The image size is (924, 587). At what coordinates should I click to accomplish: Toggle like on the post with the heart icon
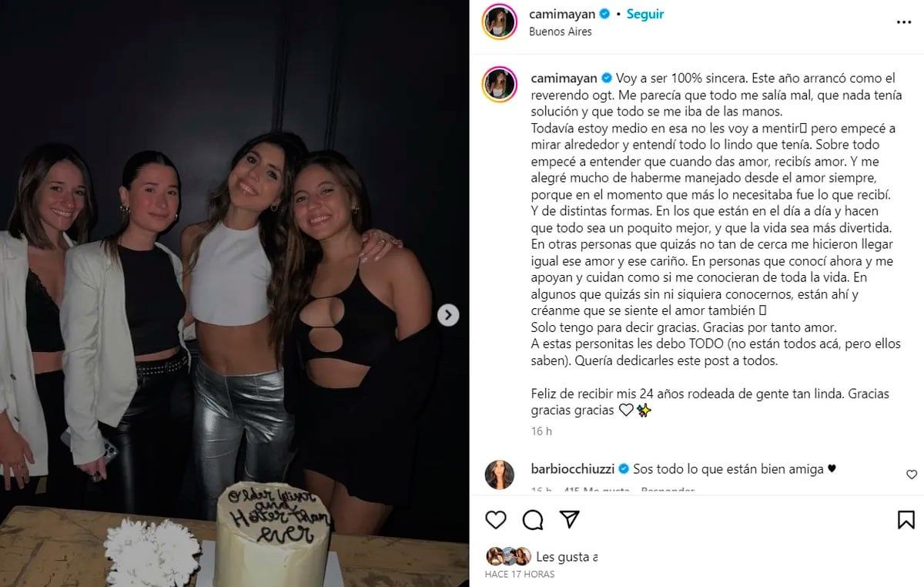[495, 520]
